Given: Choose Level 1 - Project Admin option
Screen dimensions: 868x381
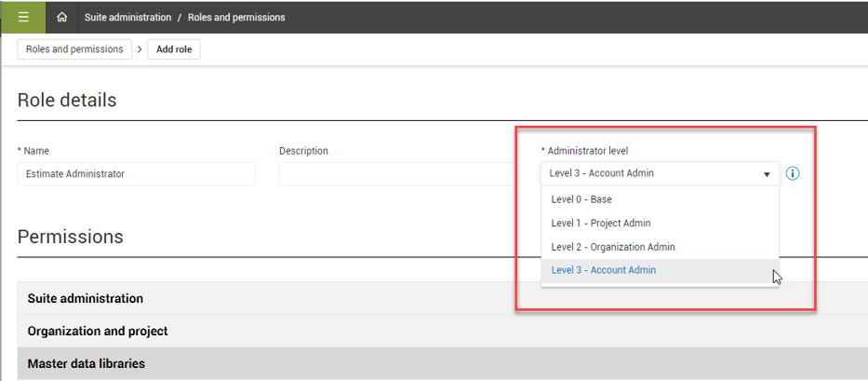Looking at the screenshot, I should click(600, 224).
